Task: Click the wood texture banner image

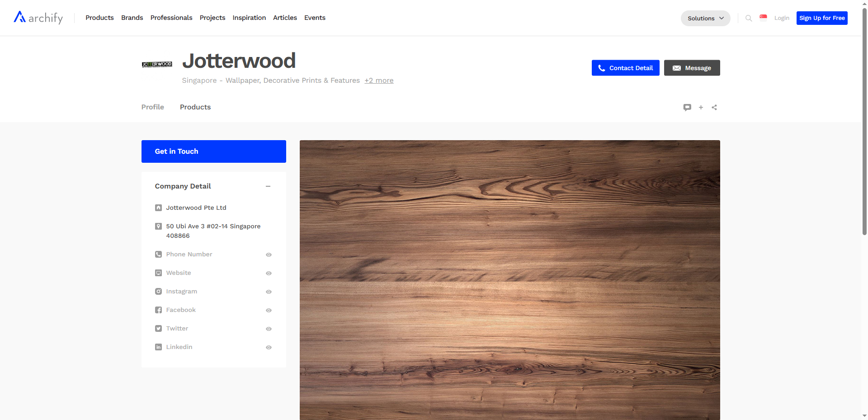Action: (x=509, y=280)
